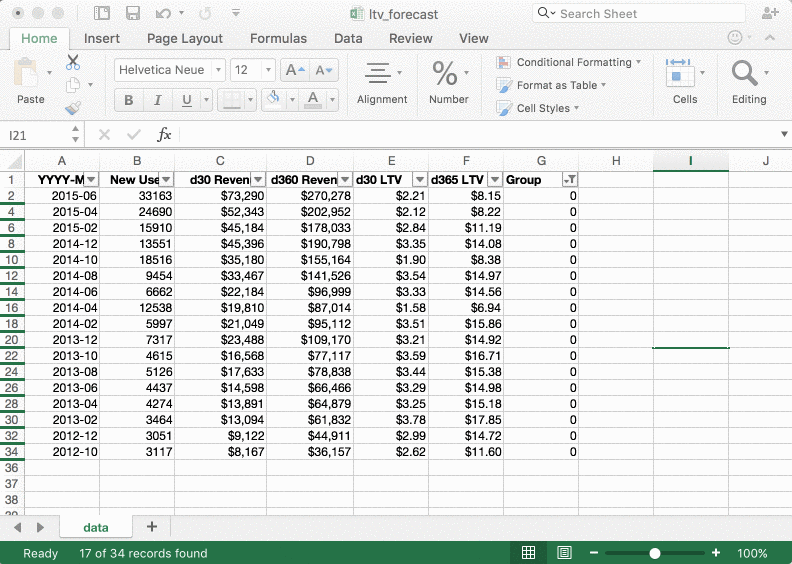Image resolution: width=792 pixels, height=564 pixels.
Task: Open the underline style dropdown arrow
Action: click(x=206, y=100)
